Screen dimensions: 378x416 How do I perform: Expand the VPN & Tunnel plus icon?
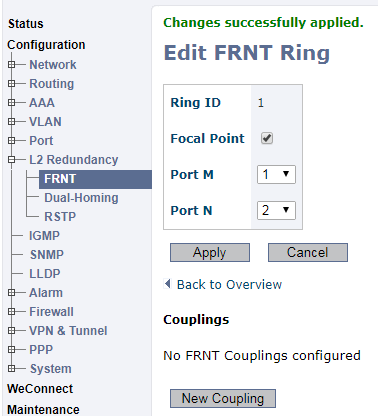(12, 331)
